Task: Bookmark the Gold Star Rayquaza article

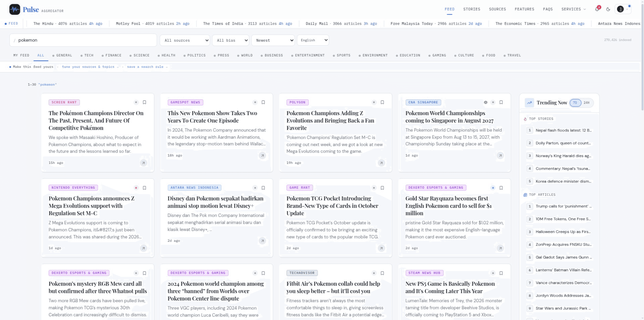Action: point(501,188)
